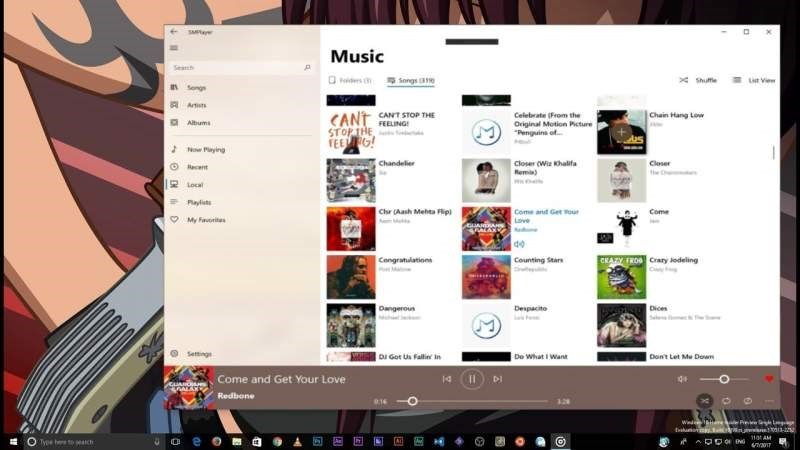800x450 pixels.
Task: Select Local in the sidebar
Action: (195, 185)
